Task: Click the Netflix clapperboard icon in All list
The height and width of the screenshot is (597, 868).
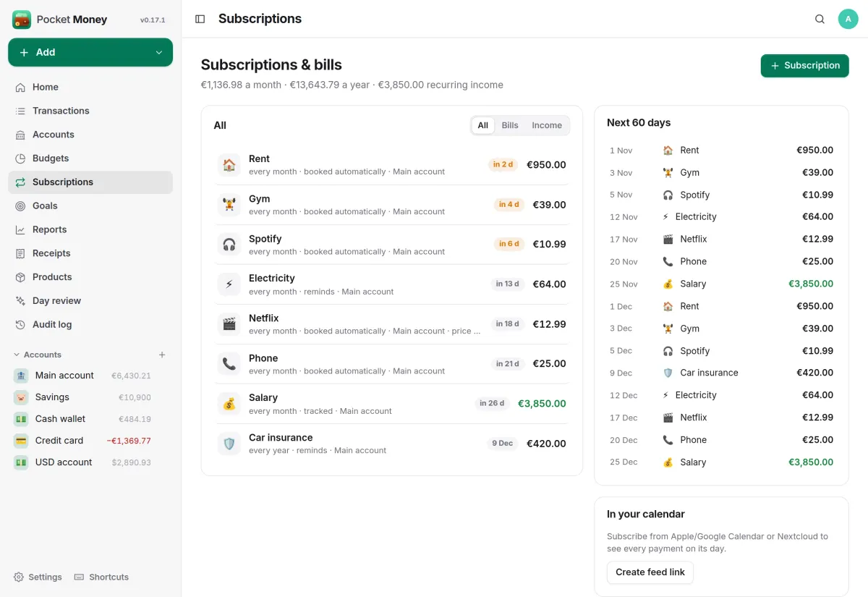Action: [229, 324]
